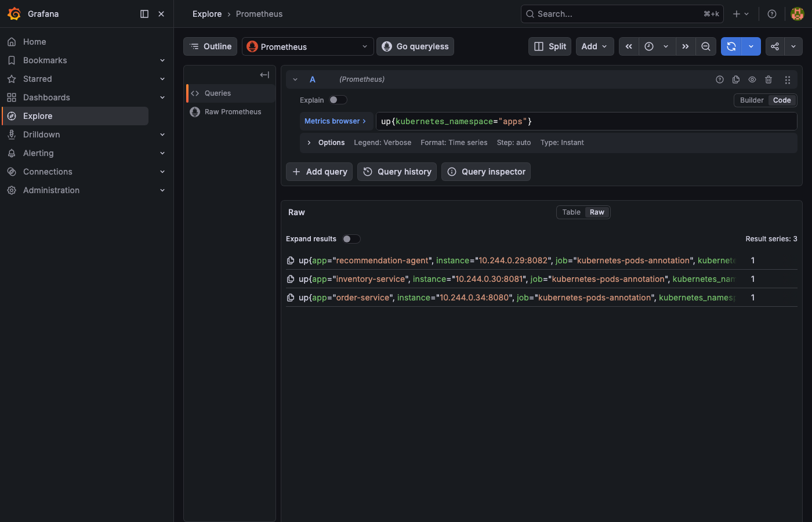This screenshot has height=522, width=812.
Task: Show query A help icon
Action: [x=720, y=79]
